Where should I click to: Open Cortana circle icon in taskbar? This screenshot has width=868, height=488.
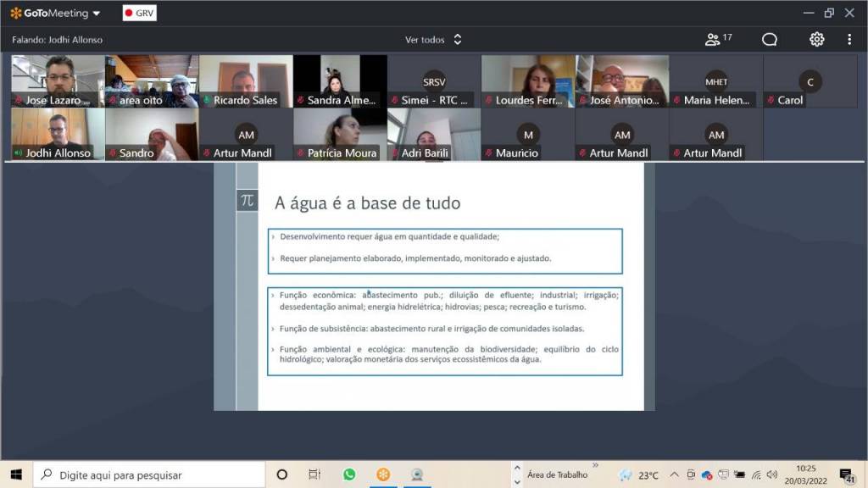click(x=282, y=474)
